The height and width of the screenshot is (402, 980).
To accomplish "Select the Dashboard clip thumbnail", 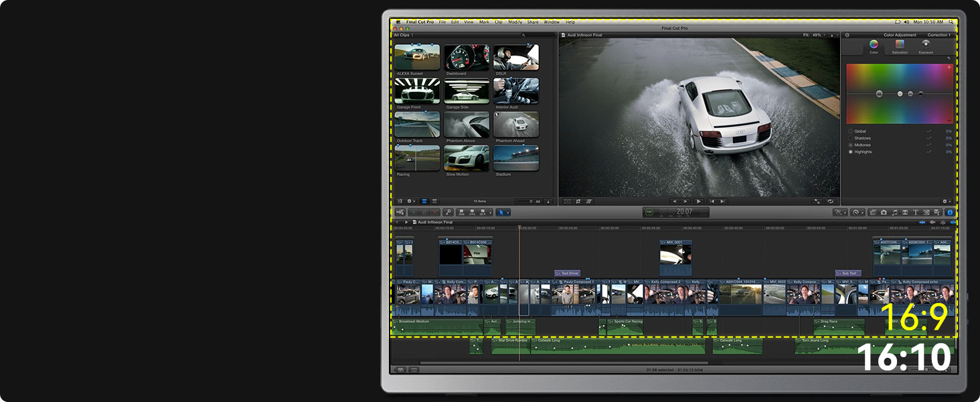I will 467,57.
